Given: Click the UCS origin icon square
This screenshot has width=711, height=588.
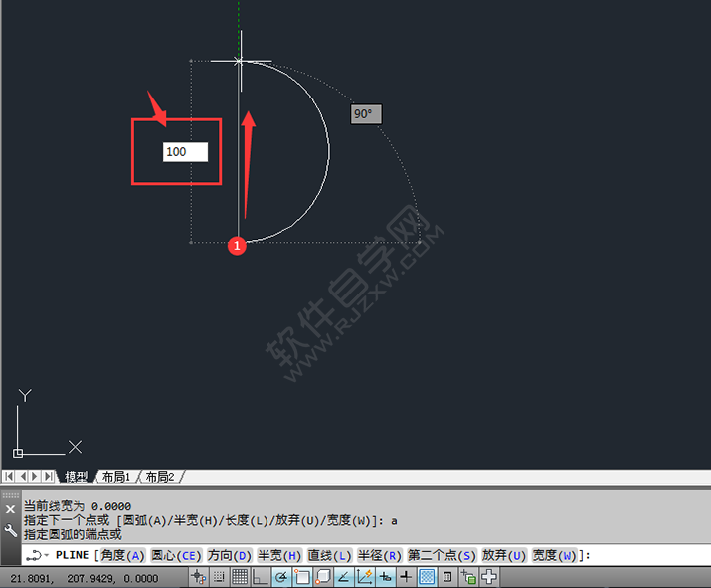Looking at the screenshot, I should [x=18, y=453].
